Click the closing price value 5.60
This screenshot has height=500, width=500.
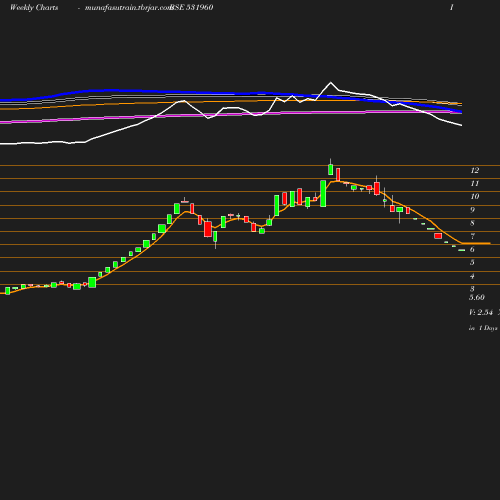[477, 297]
